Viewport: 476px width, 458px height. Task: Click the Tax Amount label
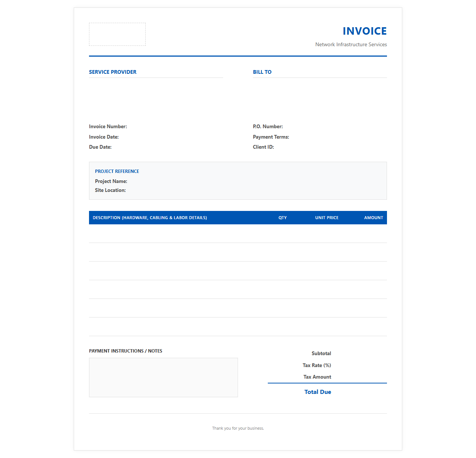(317, 377)
